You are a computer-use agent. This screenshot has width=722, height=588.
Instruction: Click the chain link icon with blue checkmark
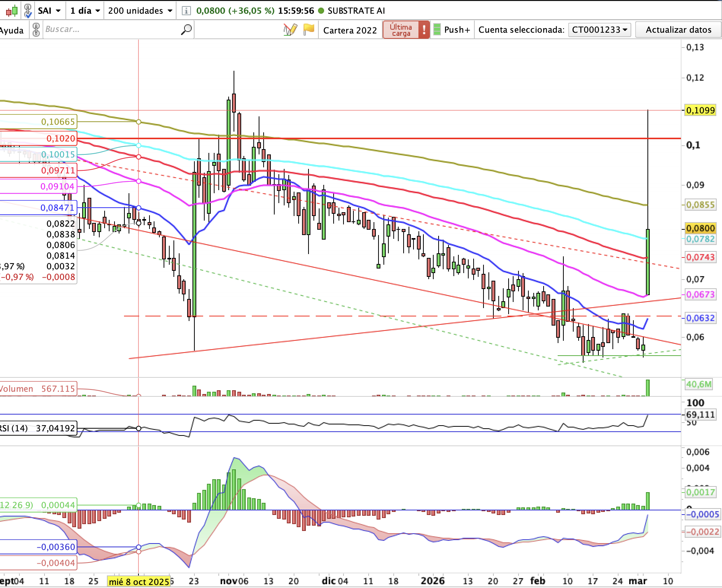point(28,11)
